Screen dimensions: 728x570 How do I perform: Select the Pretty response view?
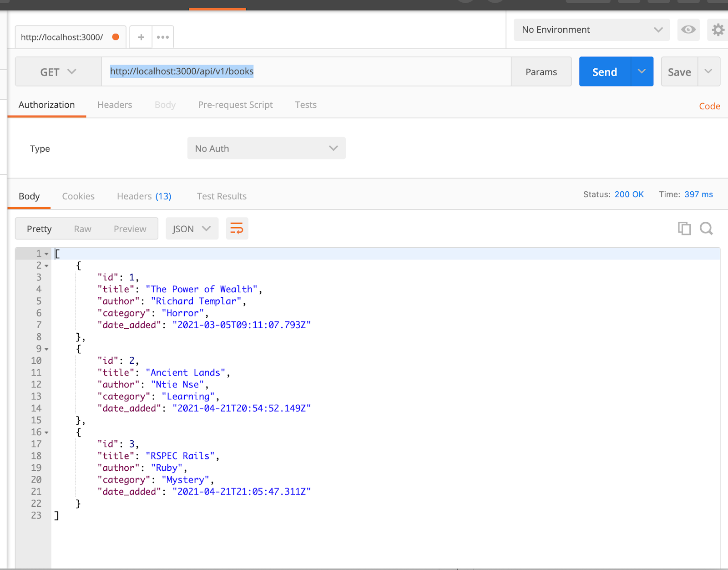click(39, 229)
